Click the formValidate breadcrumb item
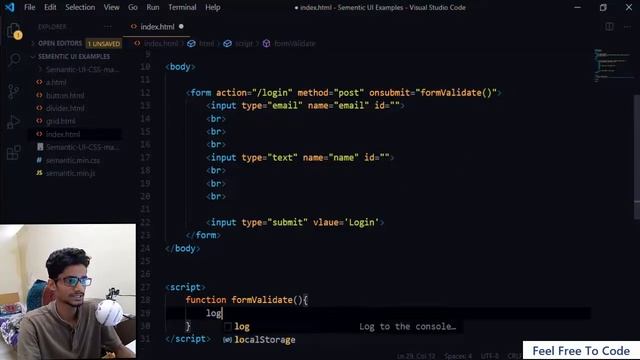The width and height of the screenshot is (640, 360). coord(294,43)
